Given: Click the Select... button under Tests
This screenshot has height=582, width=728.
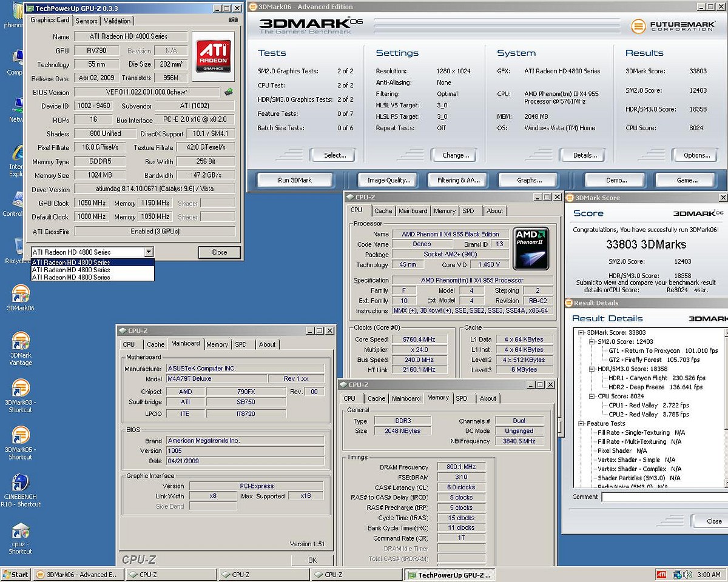Looking at the screenshot, I should (335, 155).
